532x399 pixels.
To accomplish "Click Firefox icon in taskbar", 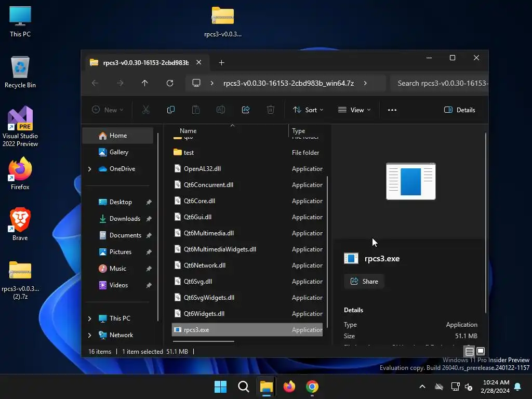I will pos(289,387).
